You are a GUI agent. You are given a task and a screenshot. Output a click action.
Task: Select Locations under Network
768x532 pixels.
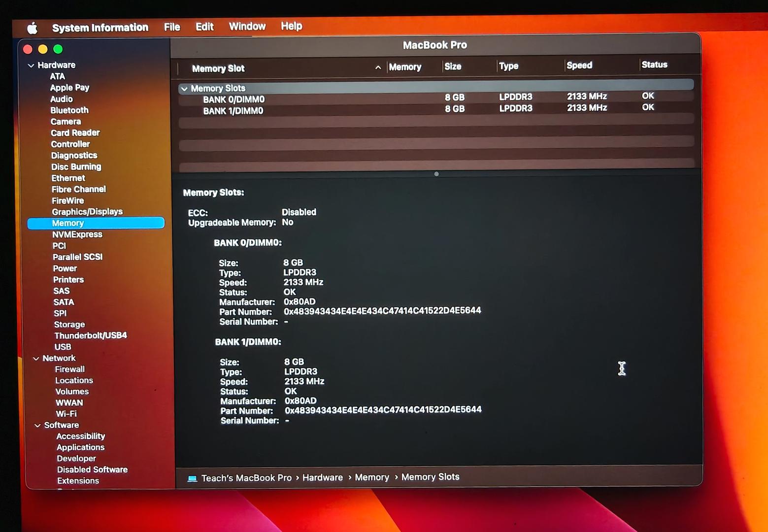pyautogui.click(x=74, y=381)
